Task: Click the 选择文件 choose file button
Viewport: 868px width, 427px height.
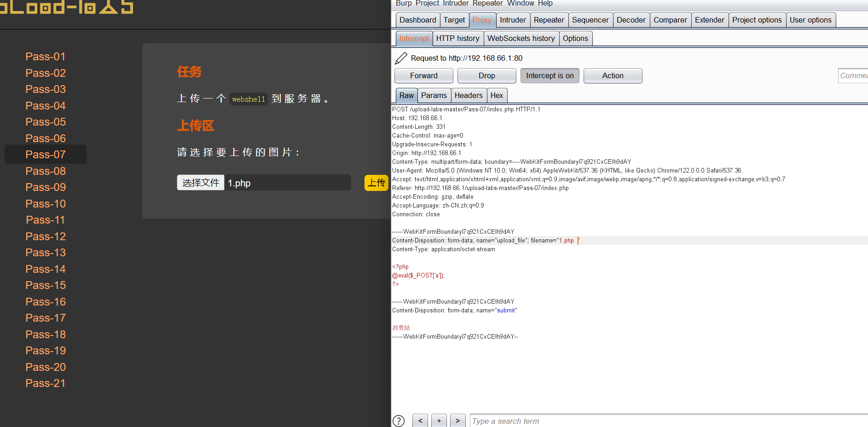Action: click(201, 183)
